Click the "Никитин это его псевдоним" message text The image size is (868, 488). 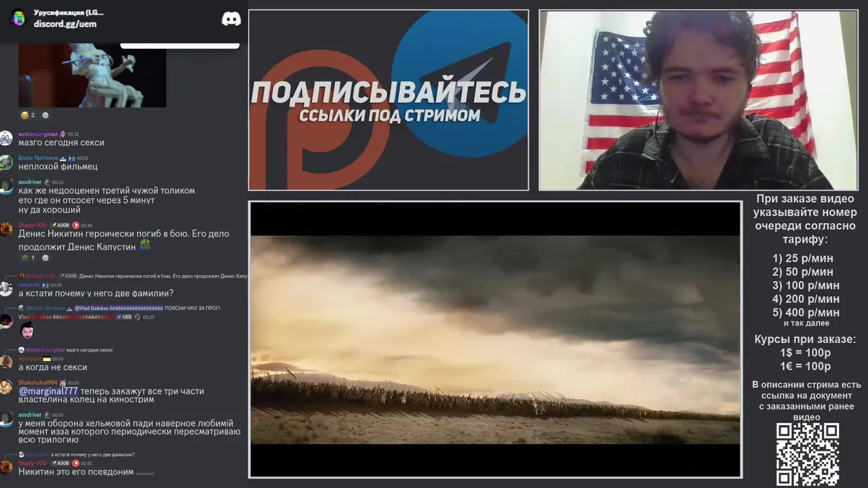click(x=76, y=472)
